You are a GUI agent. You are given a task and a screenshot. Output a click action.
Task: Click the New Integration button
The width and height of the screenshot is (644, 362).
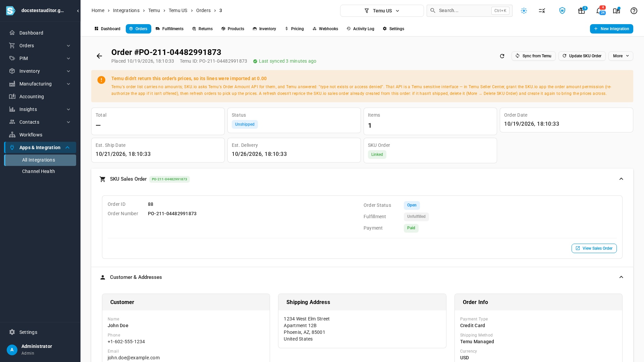tap(611, 29)
